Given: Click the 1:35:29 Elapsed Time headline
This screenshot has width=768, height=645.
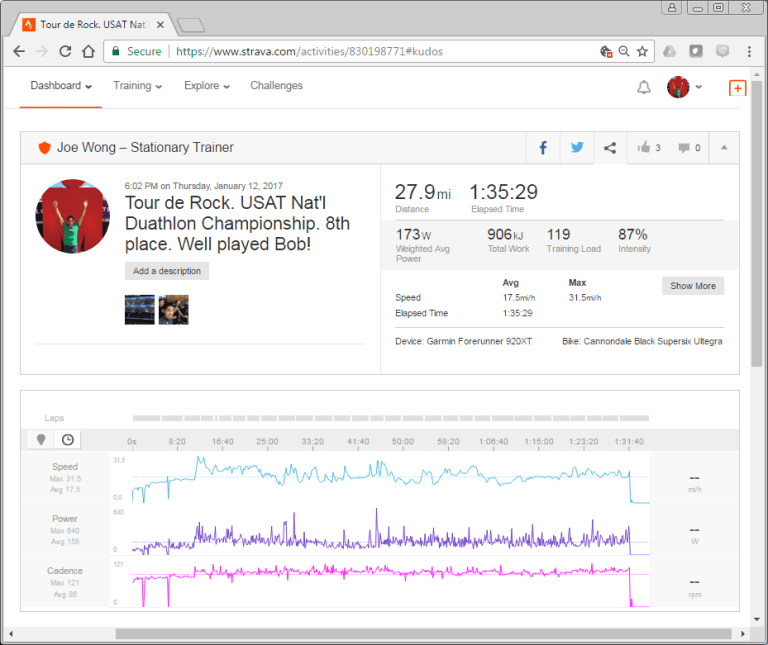Looking at the screenshot, I should 504,192.
